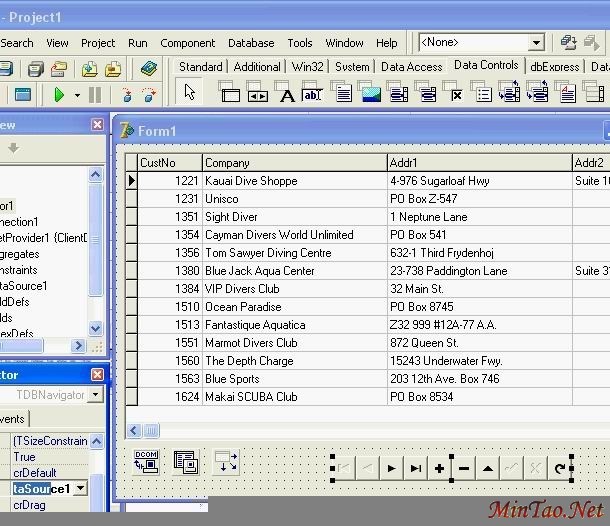Select the arrow pointer tool in palette
This screenshot has height=526, width=610.
191,94
